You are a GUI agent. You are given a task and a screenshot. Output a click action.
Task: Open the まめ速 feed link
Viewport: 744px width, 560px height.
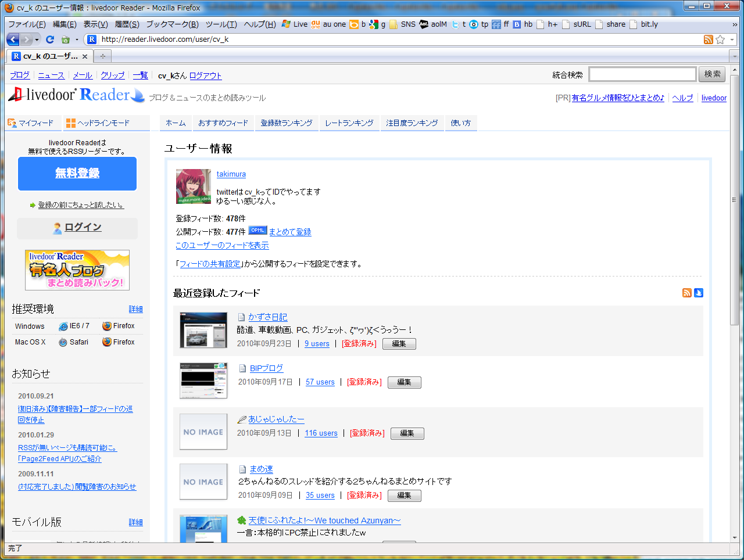pyautogui.click(x=261, y=469)
